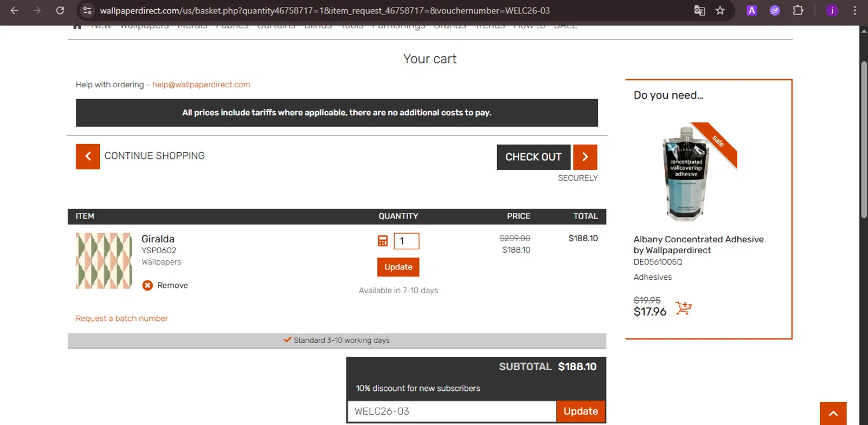The width and height of the screenshot is (868, 425).
Task: Click the 'ITEM' column header
Action: tap(85, 216)
